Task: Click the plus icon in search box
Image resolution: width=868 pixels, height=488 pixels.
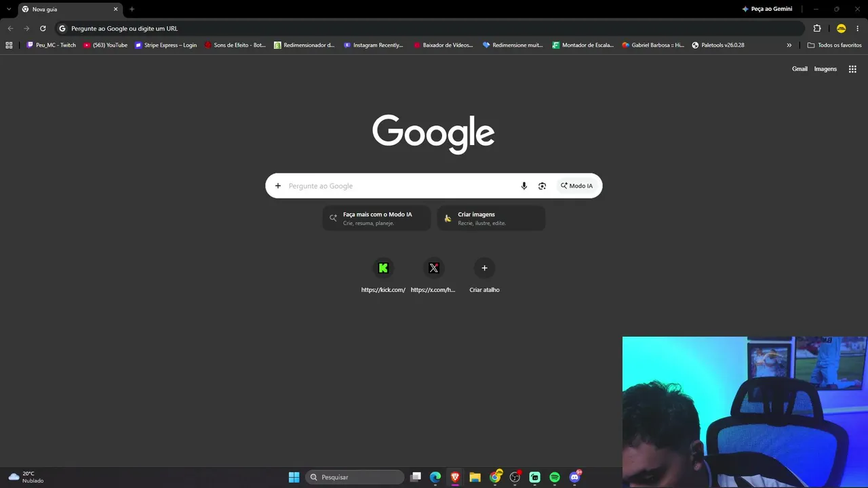Action: click(x=277, y=186)
